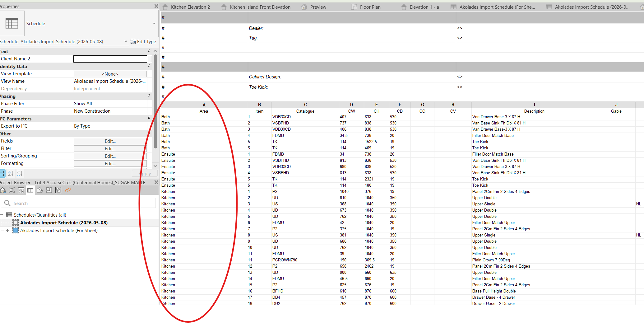Image resolution: width=644 pixels, height=323 pixels.
Task: Click Phase value New Construction
Action: click(x=110, y=111)
